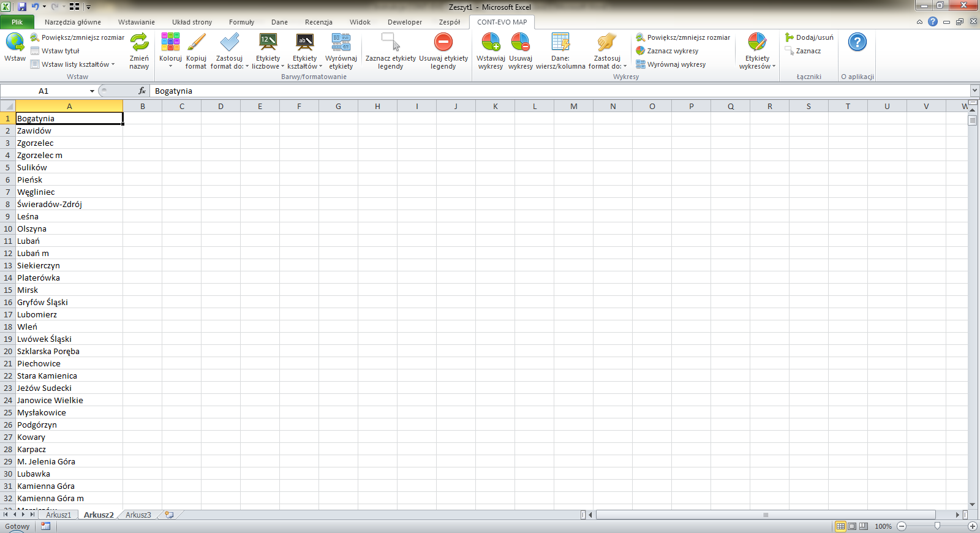Click inside the formula bar
The width and height of the screenshot is (980, 533).
coord(560,91)
